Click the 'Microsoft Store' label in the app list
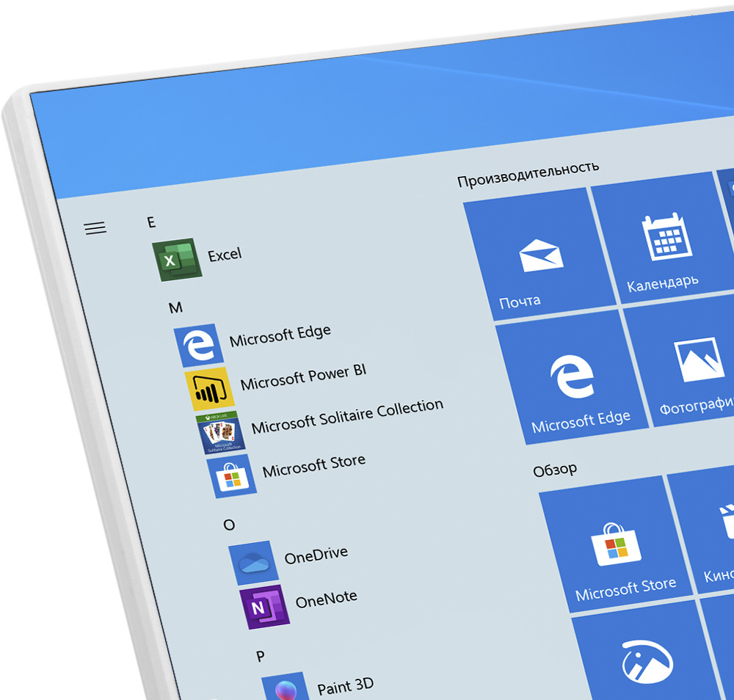734x700 pixels. click(313, 466)
